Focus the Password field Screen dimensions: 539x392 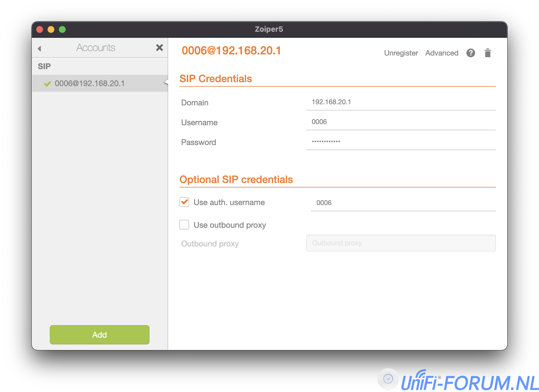401,142
